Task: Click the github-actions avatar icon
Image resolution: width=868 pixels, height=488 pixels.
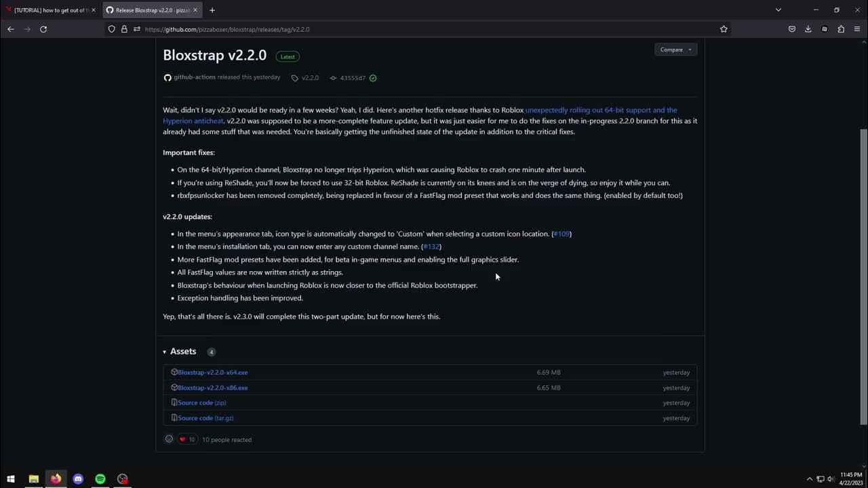Action: tap(167, 77)
